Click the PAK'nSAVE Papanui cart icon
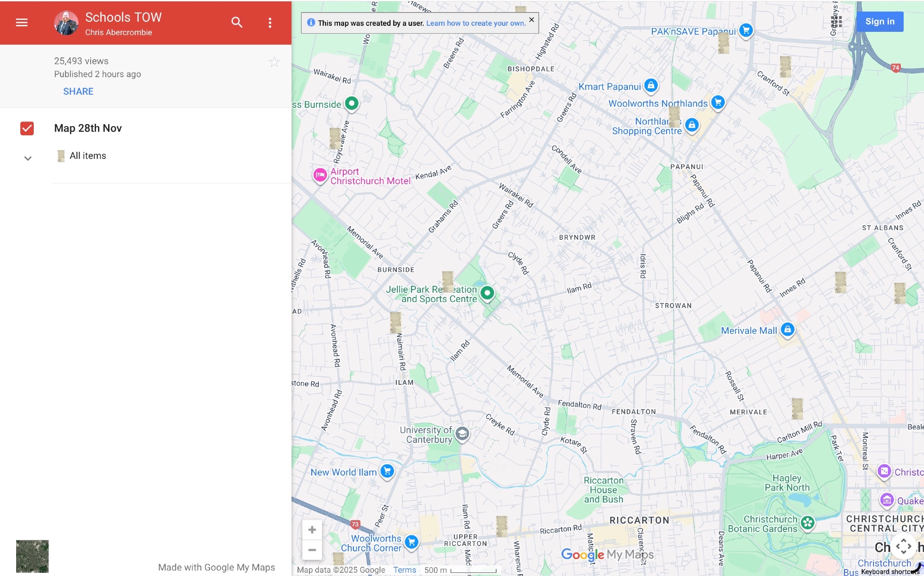The height and width of the screenshot is (576, 924). point(746,30)
